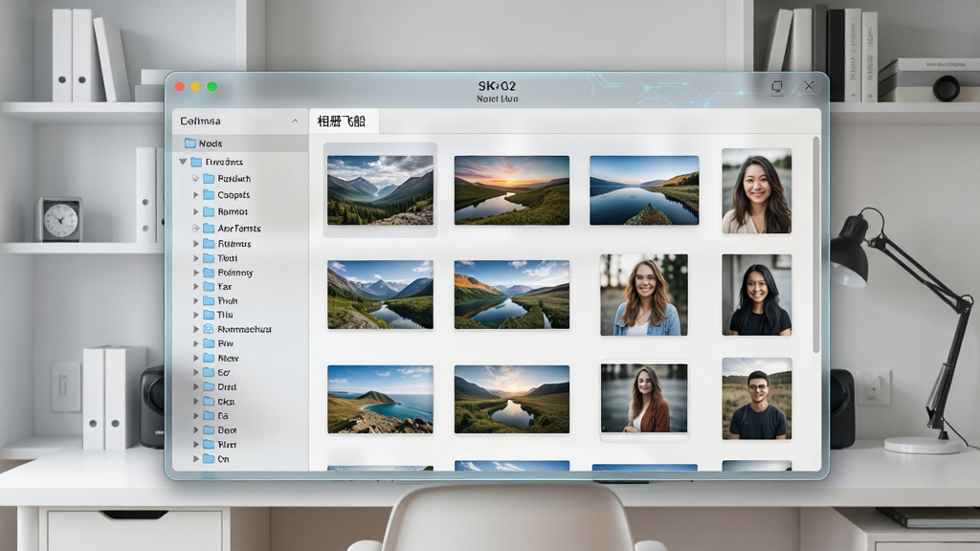This screenshot has width=980, height=551.
Task: Select the Rivet folder row
Action: tap(240, 444)
